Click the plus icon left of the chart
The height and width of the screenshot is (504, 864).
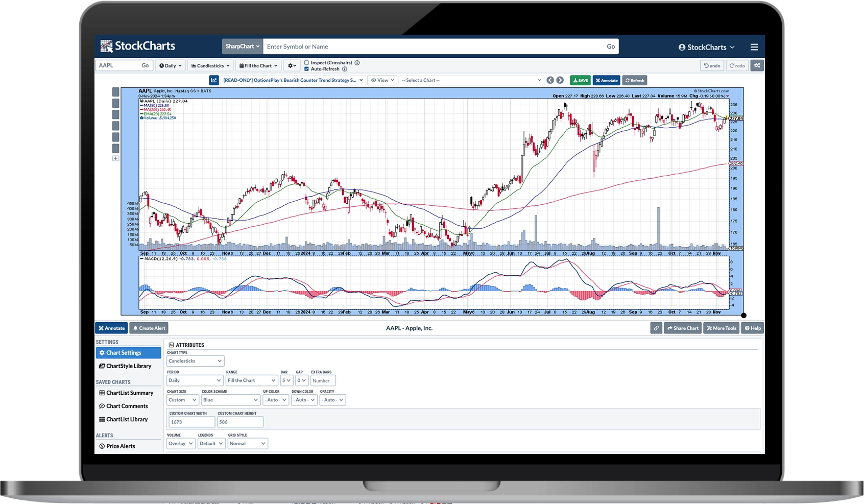click(x=115, y=158)
